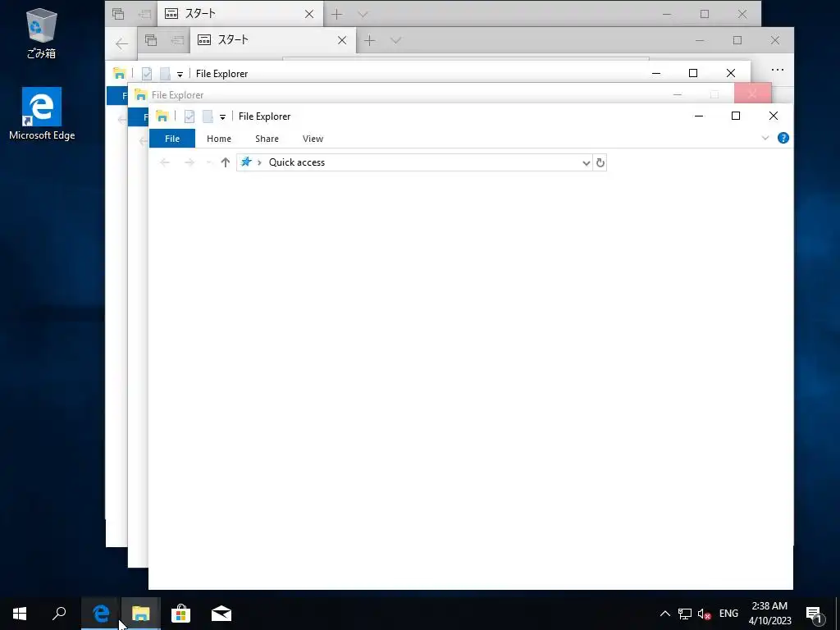Select the Microsoft Edge desktop shortcut
This screenshot has height=630, width=840.
42,114
